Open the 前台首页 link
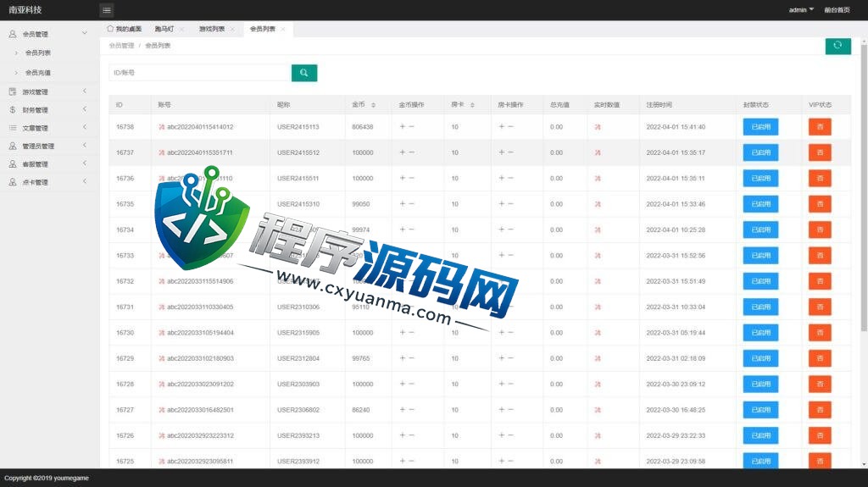Screen dimensions: 868x487 pos(837,10)
